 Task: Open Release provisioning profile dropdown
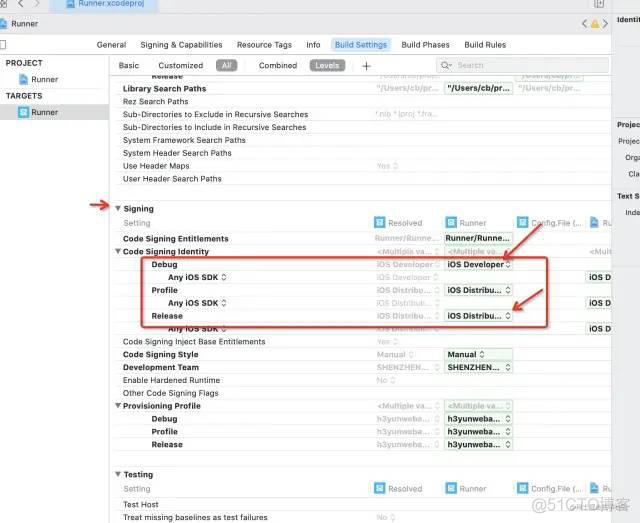click(x=478, y=444)
